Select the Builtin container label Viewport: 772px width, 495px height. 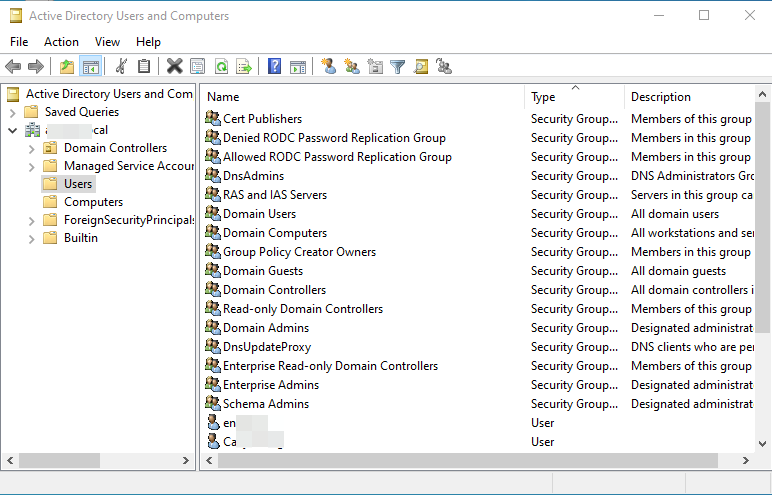coord(81,238)
